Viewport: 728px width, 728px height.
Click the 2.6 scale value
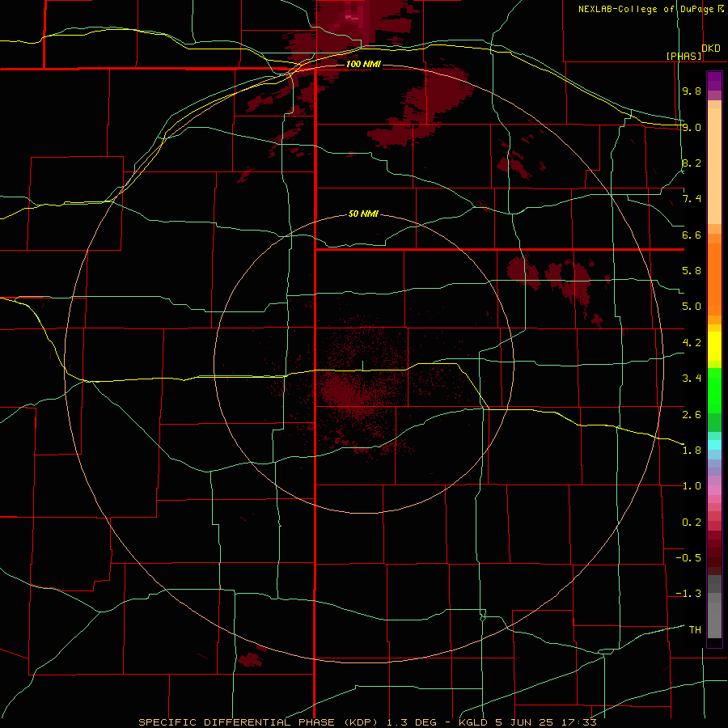[x=692, y=415]
